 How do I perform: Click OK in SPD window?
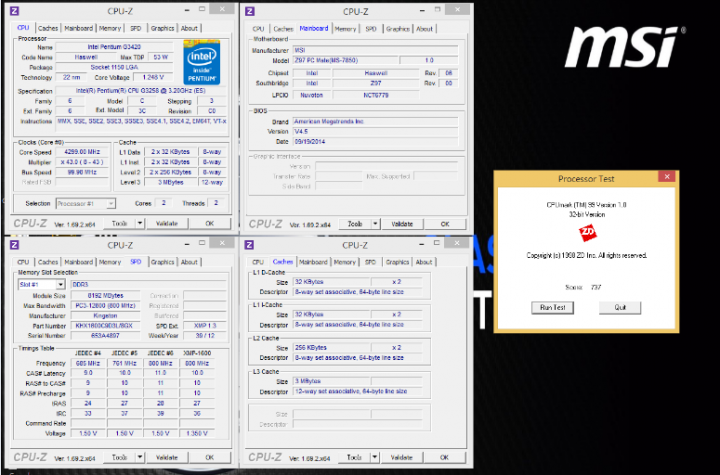210,457
